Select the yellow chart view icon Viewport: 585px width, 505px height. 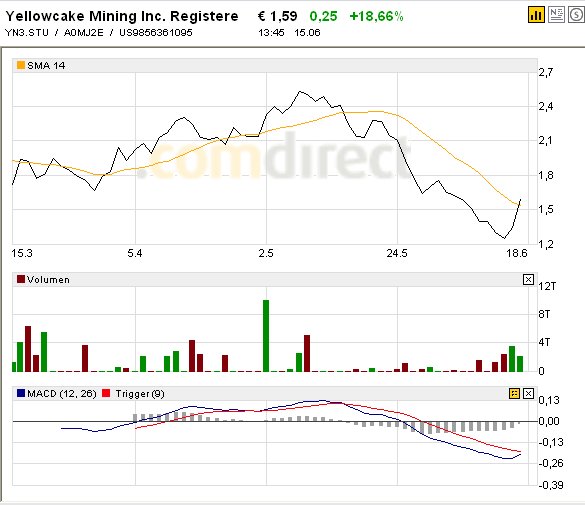tap(536, 15)
